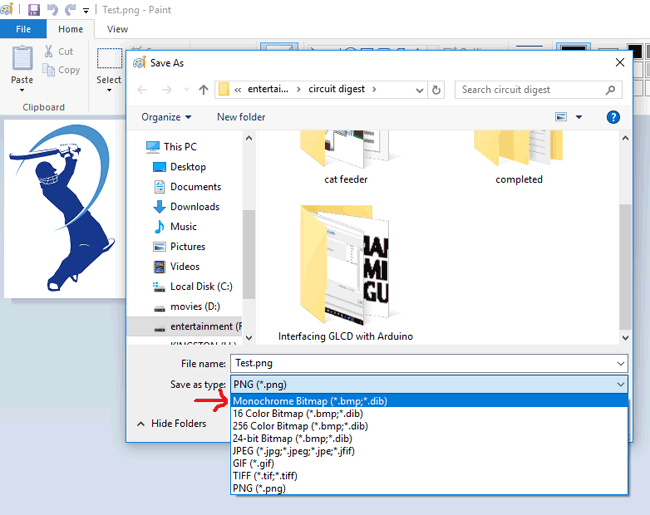Select Videos in the navigation pane
The width and height of the screenshot is (650, 515).
click(x=177, y=266)
